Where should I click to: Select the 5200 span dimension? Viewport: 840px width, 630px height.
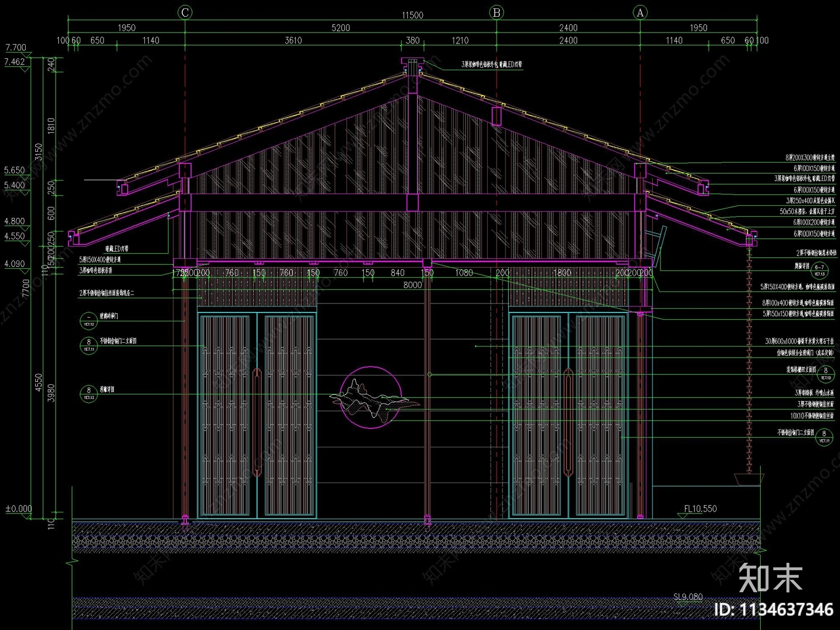click(x=340, y=28)
